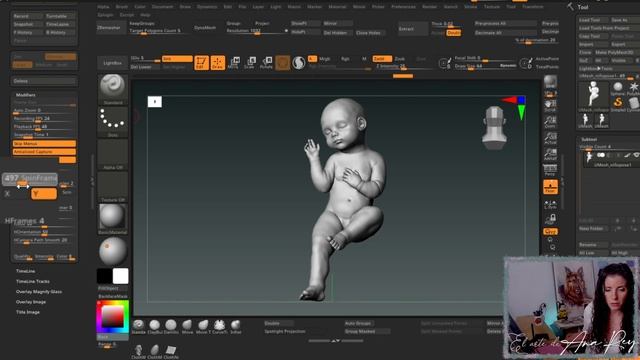The height and width of the screenshot is (360, 640).
Task: Toggle the Double extract option
Action: pyautogui.click(x=453, y=33)
